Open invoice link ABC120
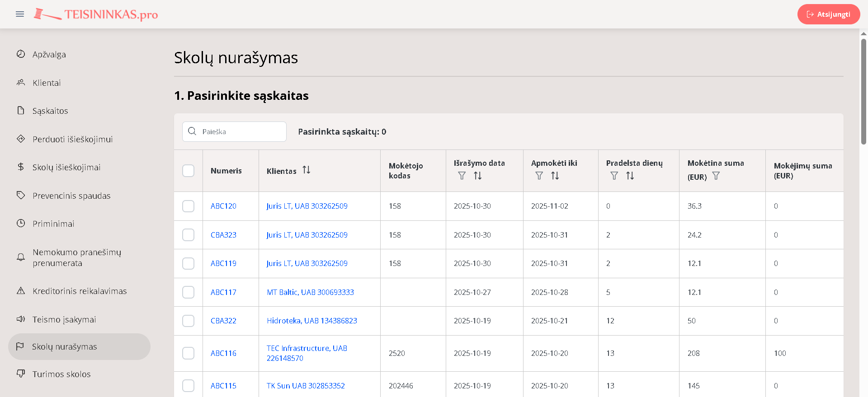This screenshot has width=868, height=397. pos(223,206)
